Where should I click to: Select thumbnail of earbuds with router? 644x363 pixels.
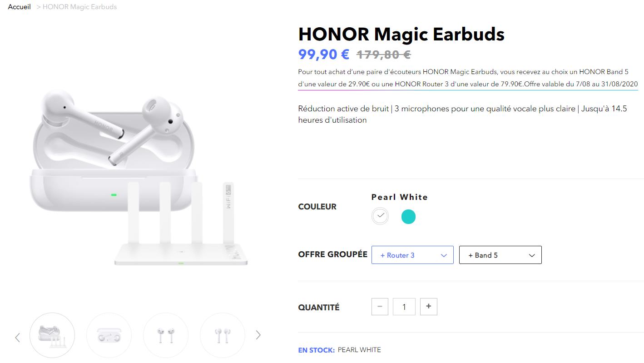coord(52,335)
